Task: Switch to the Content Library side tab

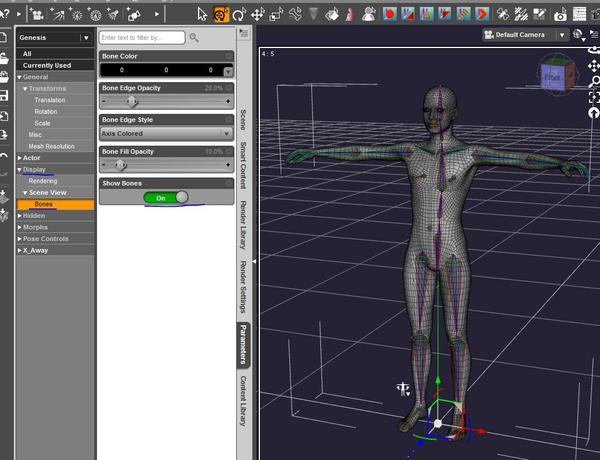Action: click(x=243, y=401)
